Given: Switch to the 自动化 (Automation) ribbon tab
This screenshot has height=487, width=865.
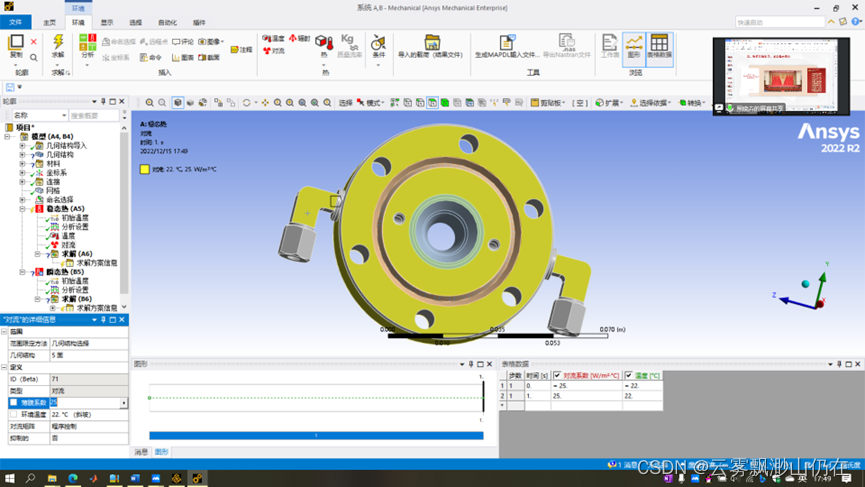Looking at the screenshot, I should tap(167, 23).
